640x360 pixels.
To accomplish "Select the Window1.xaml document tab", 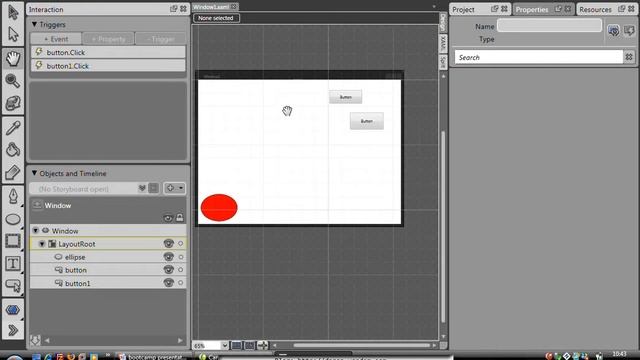I will 211,7.
